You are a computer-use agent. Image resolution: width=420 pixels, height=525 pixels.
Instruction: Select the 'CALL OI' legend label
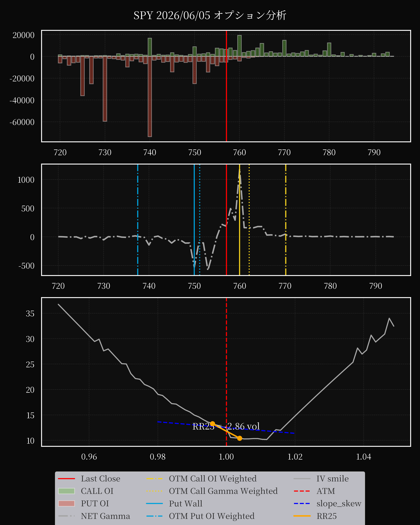click(x=97, y=491)
